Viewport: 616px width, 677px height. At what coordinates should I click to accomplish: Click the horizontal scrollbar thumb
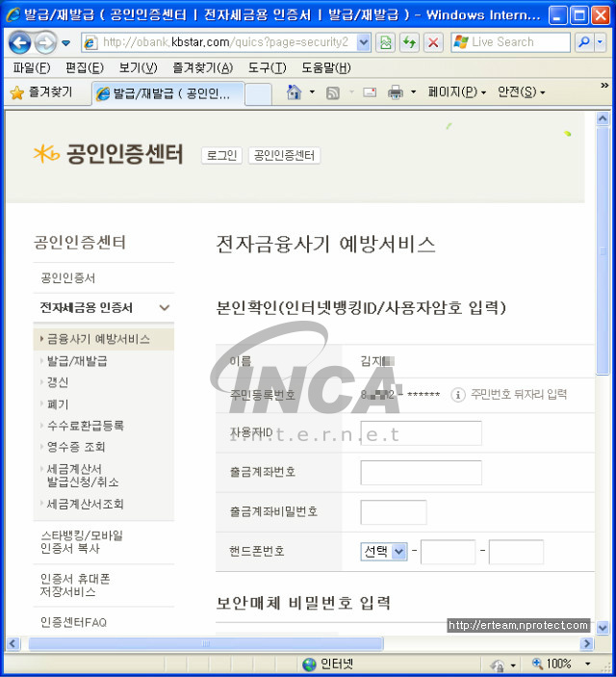pyautogui.click(x=206, y=643)
